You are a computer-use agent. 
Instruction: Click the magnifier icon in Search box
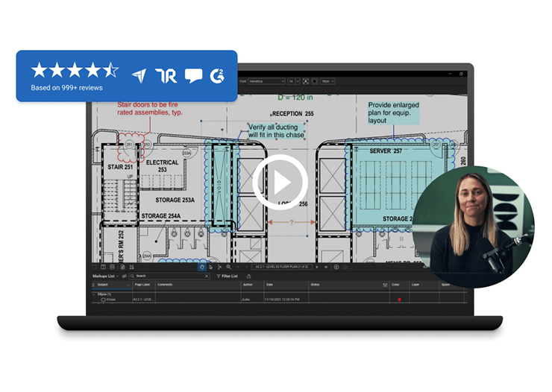coord(131,276)
